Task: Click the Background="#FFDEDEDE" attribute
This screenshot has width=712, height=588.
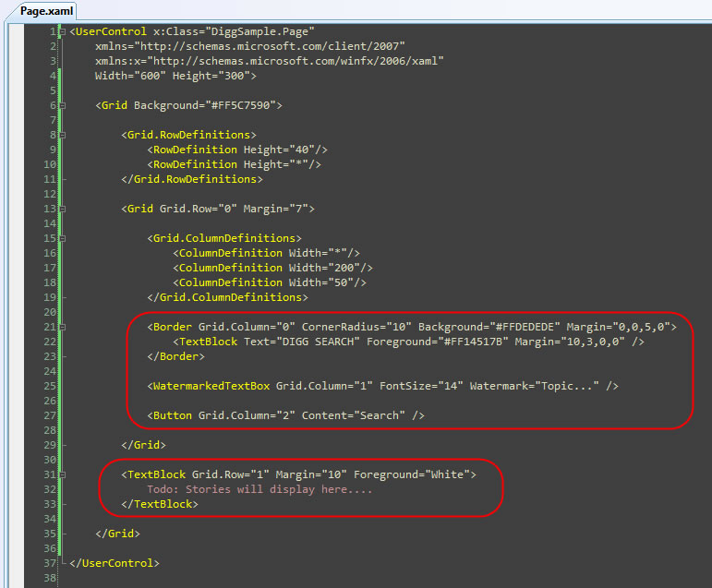Action: coord(489,327)
